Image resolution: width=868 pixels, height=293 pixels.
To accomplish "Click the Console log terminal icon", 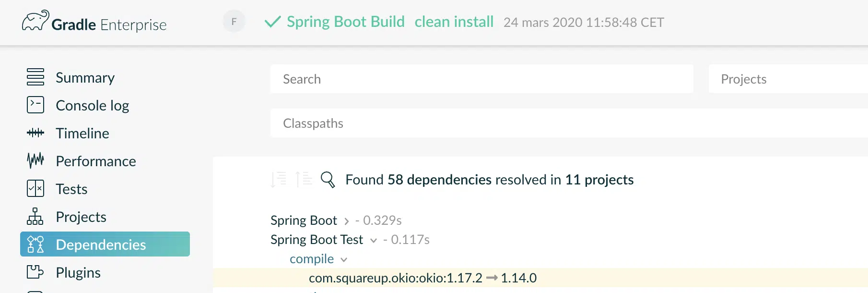I will [35, 105].
